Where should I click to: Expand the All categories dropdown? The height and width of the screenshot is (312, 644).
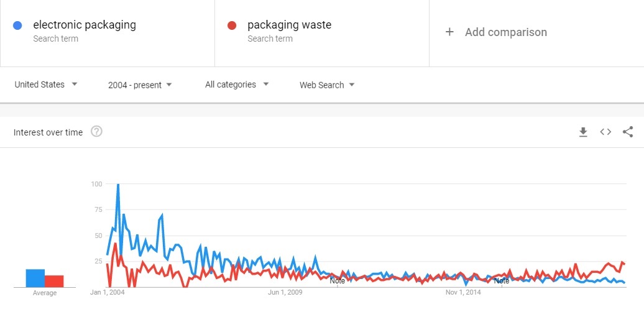pyautogui.click(x=237, y=85)
